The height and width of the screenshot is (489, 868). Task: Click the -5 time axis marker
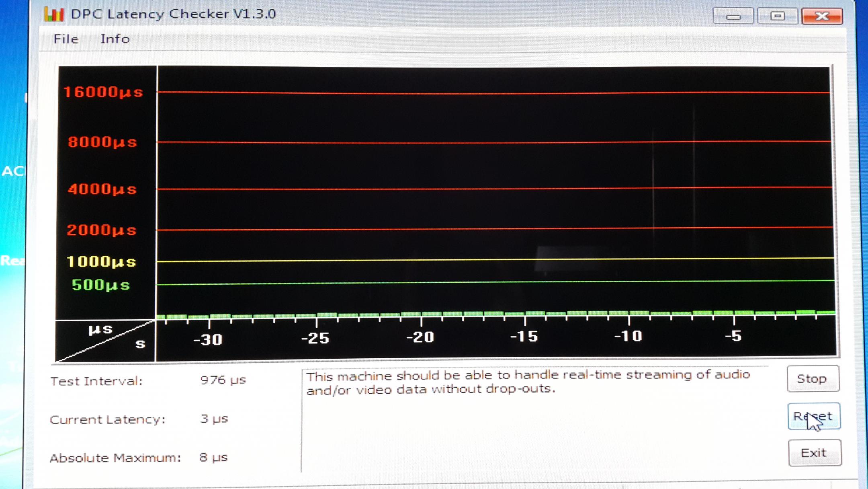click(733, 335)
